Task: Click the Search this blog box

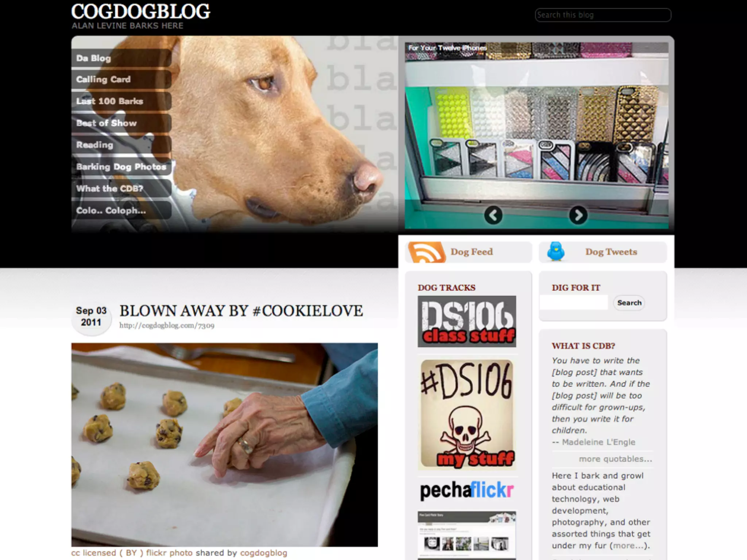Action: 603,15
